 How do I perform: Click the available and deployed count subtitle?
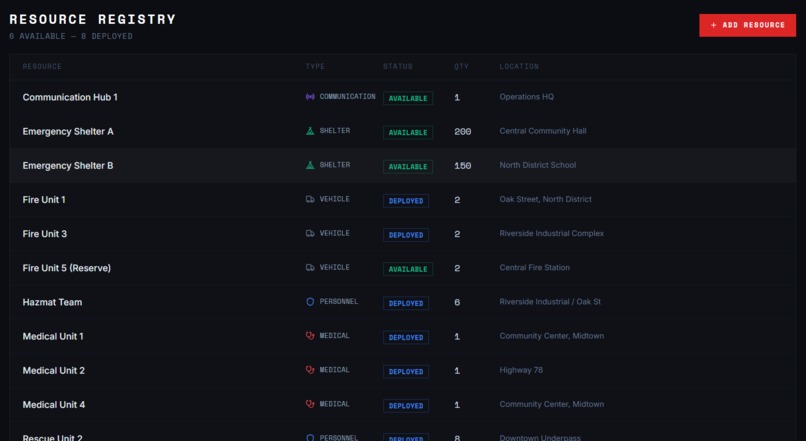tap(71, 36)
